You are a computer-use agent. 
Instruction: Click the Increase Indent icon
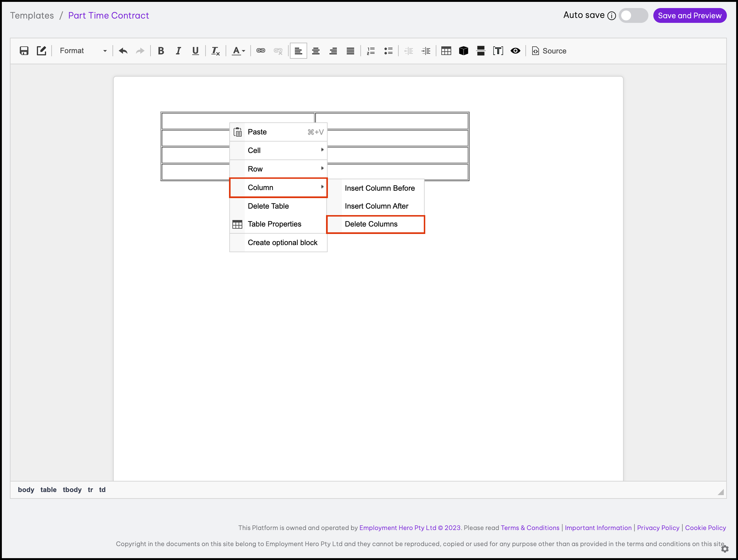[x=426, y=51]
